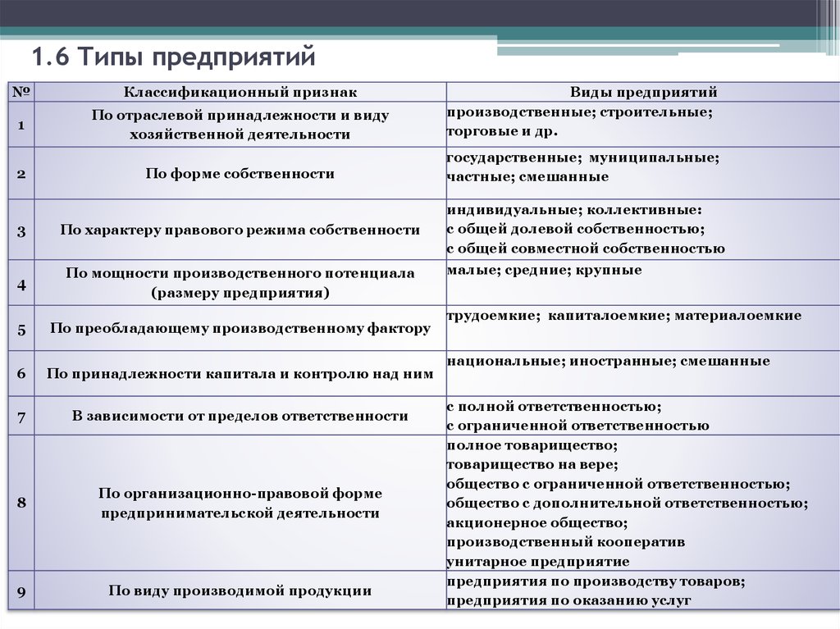Viewport: 840px width, 629px height.
Task: Click the line 'товарищество на вере;'
Action: [532, 465]
